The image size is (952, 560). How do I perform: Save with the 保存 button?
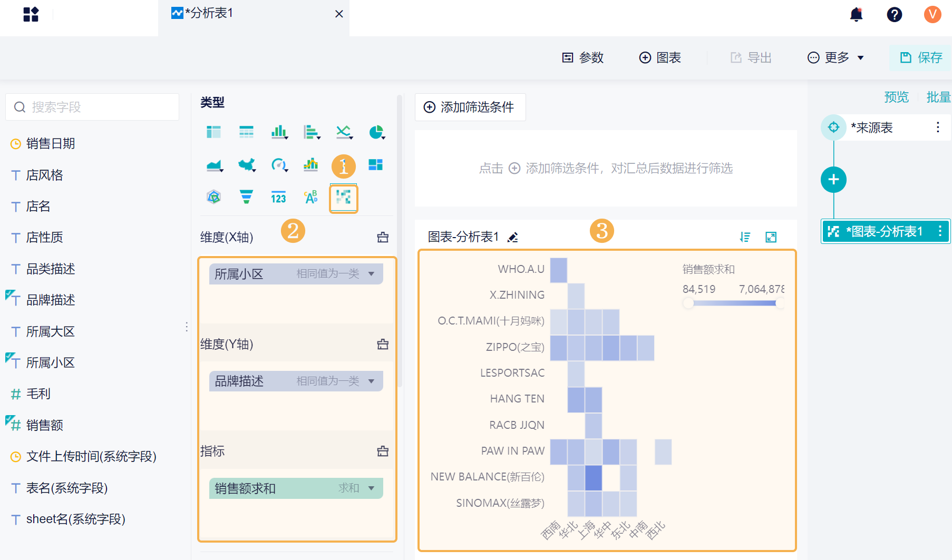point(921,57)
